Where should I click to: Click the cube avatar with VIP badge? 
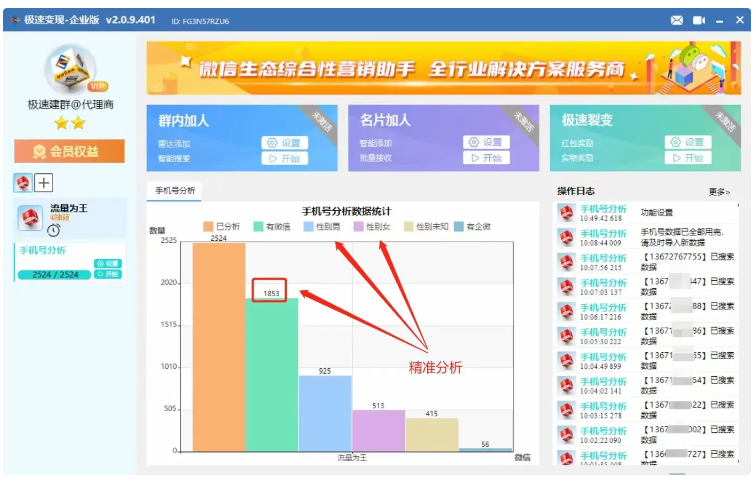pyautogui.click(x=71, y=69)
